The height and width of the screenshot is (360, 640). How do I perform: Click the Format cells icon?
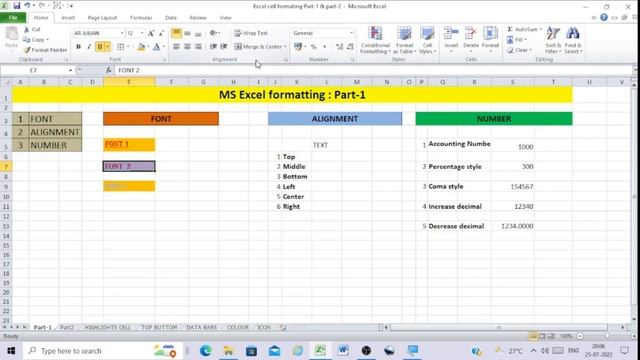point(490,33)
